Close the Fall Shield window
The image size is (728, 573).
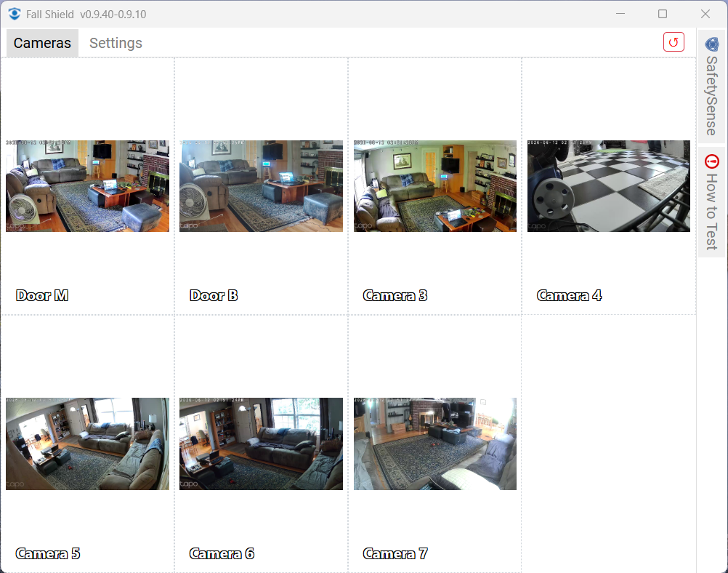[x=705, y=14]
